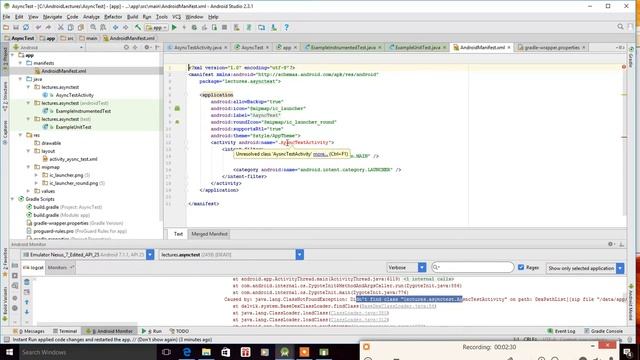Click the Forward navigation arrow icon
Screen dimensions: 640x360
pos(126,27)
